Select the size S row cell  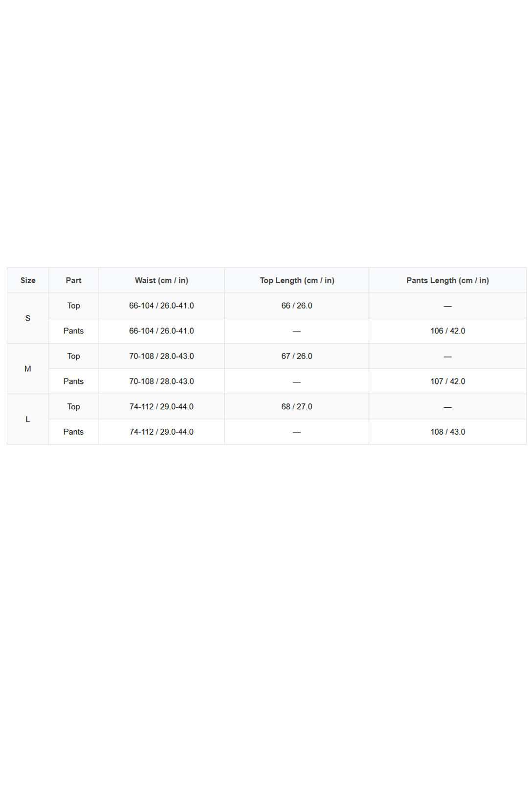[28, 318]
